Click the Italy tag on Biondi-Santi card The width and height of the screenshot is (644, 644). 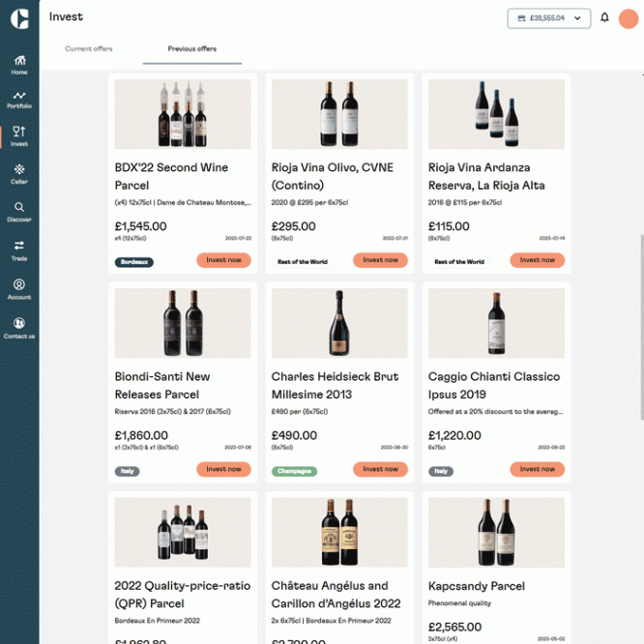coord(128,471)
